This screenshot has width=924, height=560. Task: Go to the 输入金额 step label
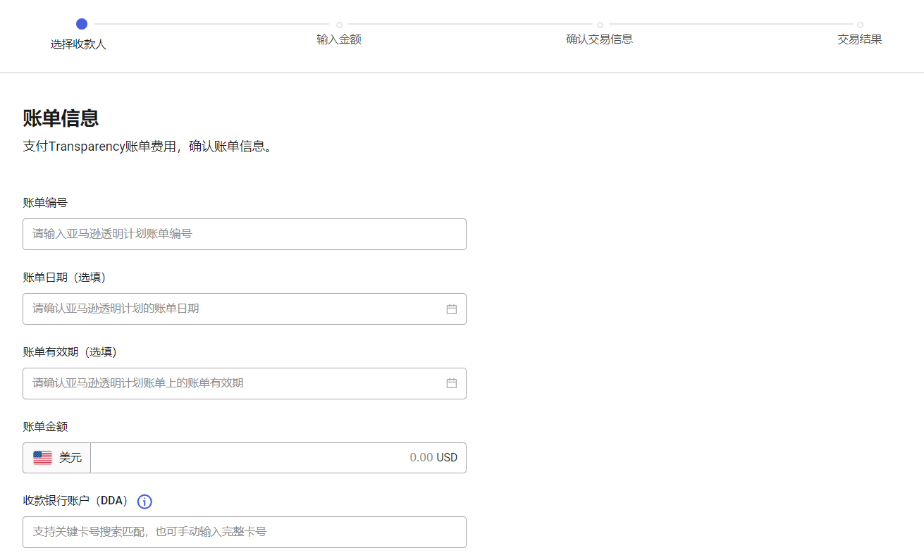[339, 39]
